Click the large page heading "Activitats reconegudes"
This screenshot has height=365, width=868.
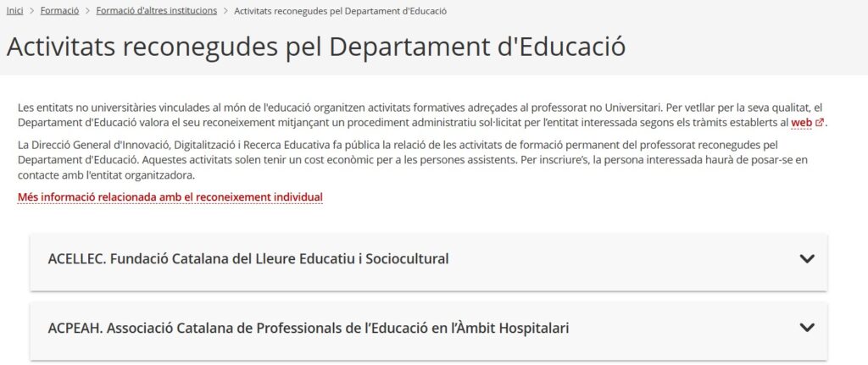[x=316, y=46]
